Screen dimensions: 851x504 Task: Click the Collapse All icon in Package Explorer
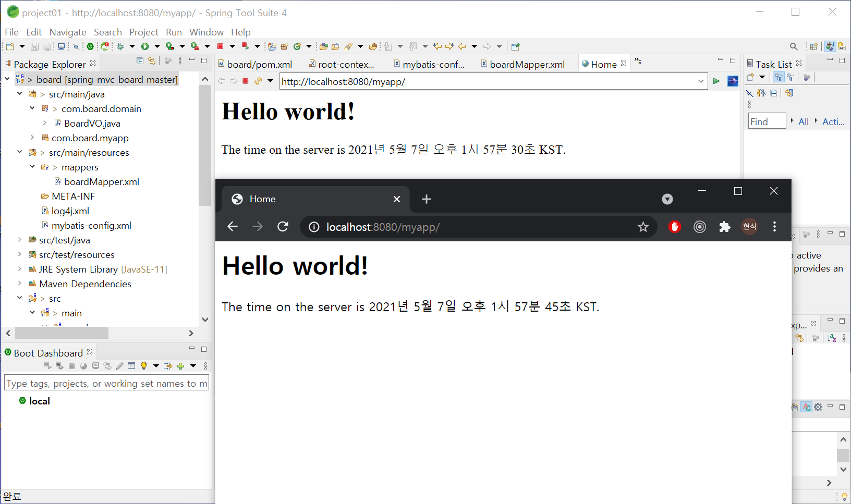click(140, 61)
